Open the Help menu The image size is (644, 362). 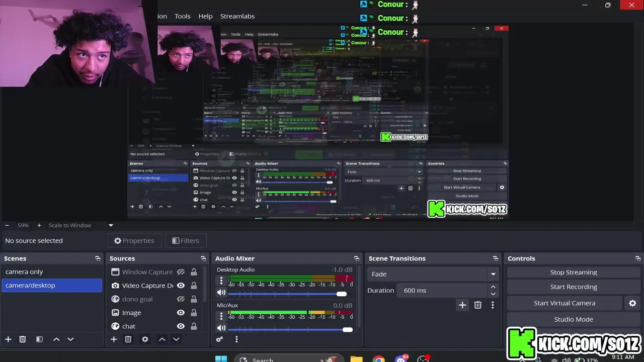205,16
